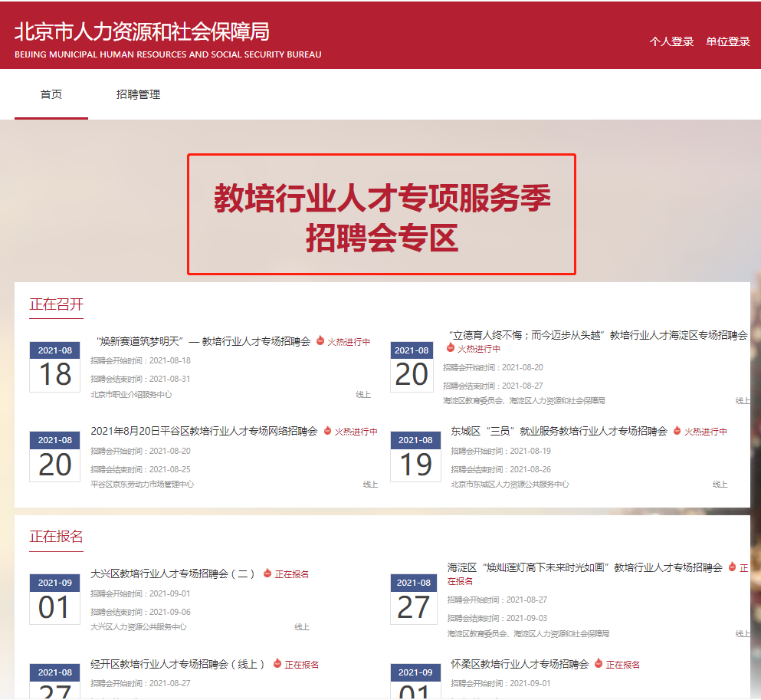Click 招聘会开始时间 2021-09-01 under 大兴区 fair

click(x=141, y=593)
